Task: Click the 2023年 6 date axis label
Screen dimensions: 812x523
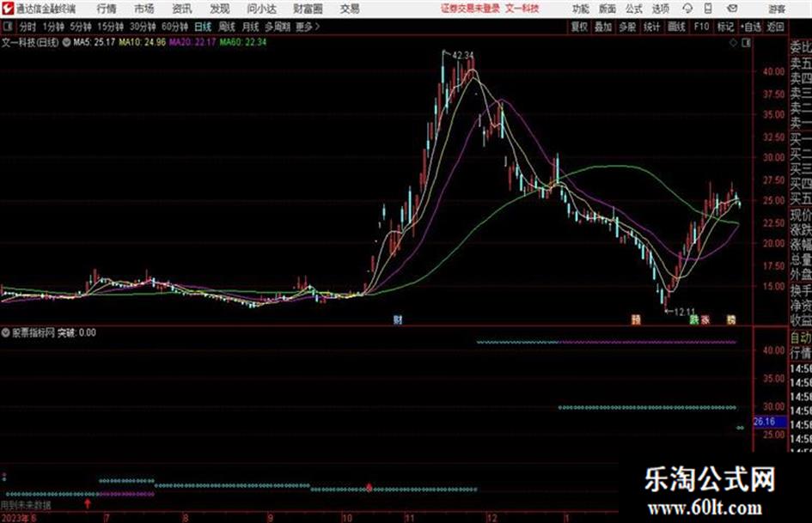Action: coord(19,517)
